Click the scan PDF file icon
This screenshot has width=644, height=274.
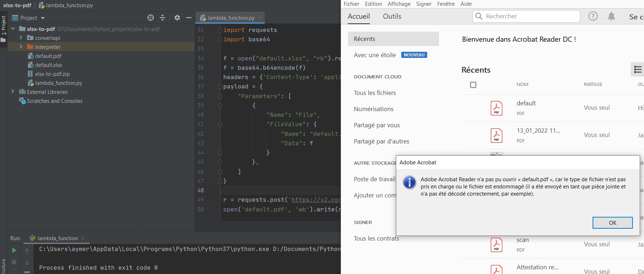(x=497, y=245)
